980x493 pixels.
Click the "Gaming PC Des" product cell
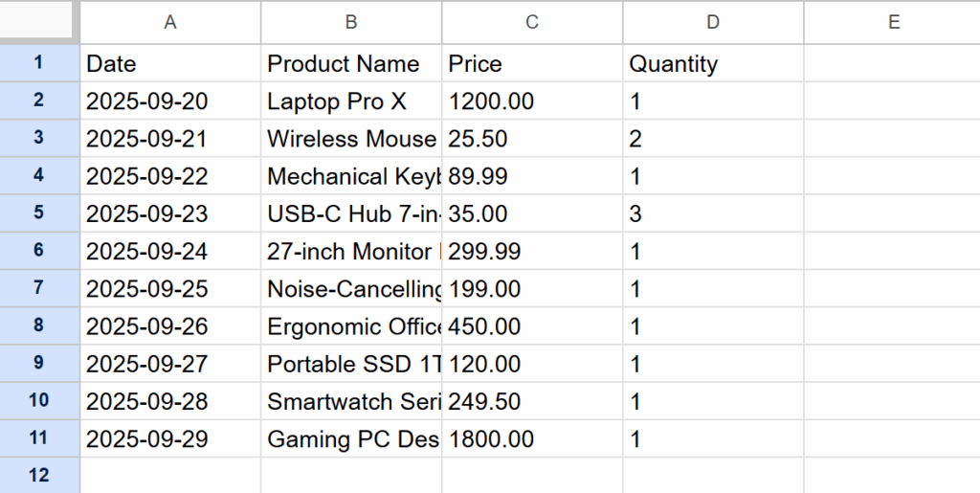[x=351, y=439]
